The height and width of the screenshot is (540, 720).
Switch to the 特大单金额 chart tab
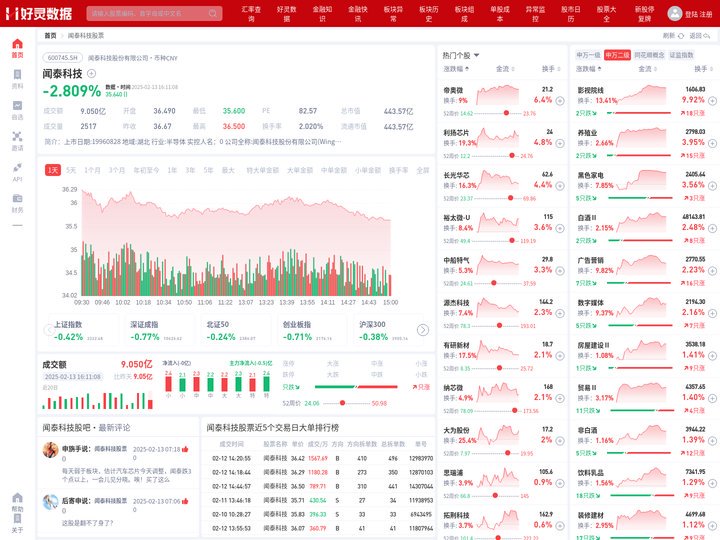(262, 170)
